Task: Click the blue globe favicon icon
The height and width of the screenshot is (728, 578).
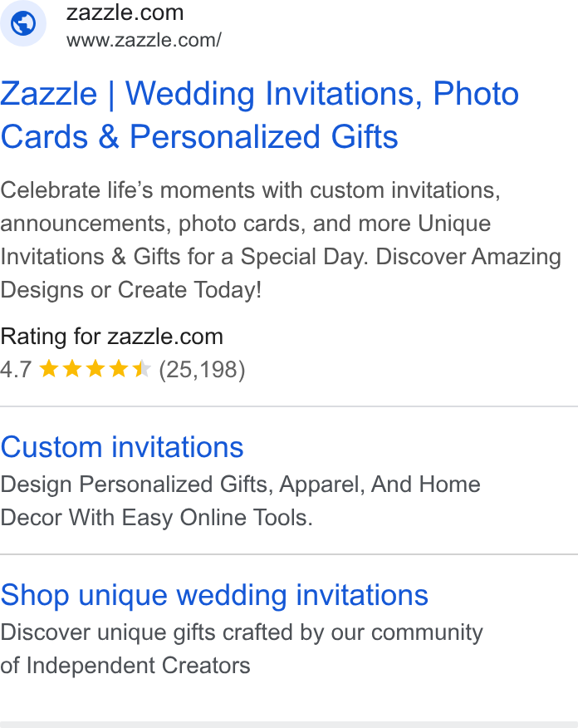Action: [23, 22]
